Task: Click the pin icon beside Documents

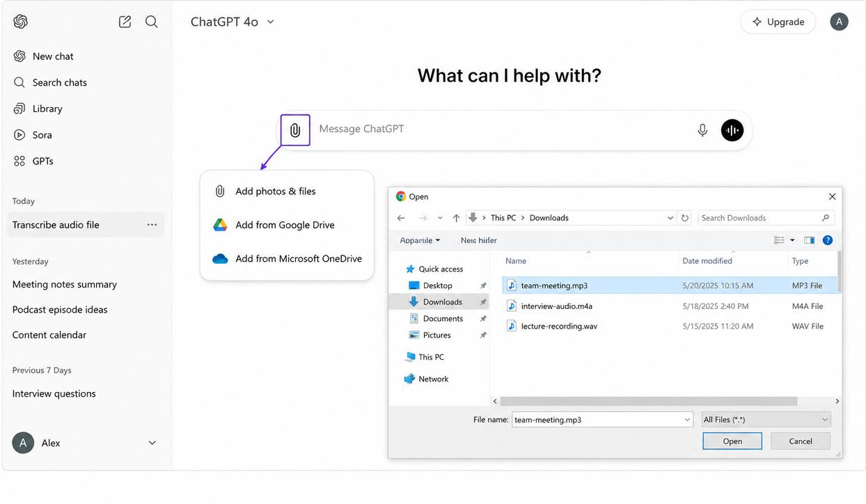Action: tap(483, 319)
